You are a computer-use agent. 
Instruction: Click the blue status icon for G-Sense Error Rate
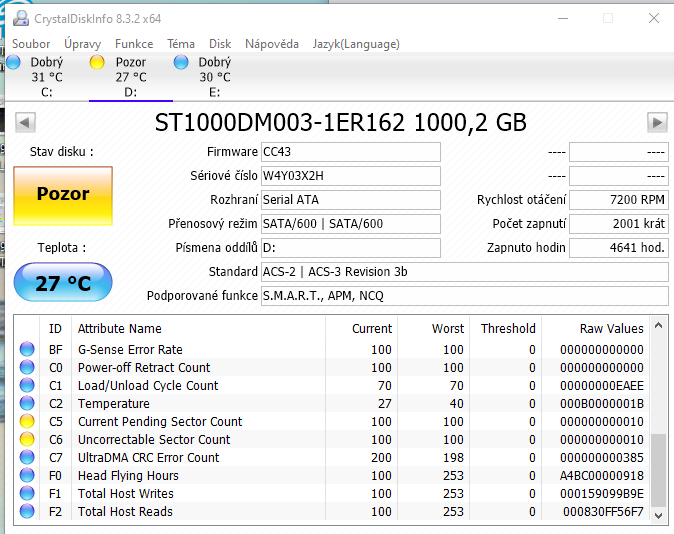(x=27, y=350)
